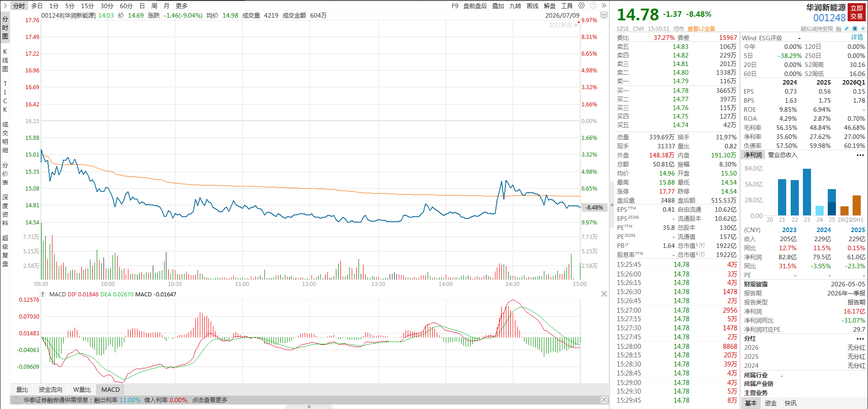
Task: Open net profit chart ellipsis menu
Action: [860, 155]
